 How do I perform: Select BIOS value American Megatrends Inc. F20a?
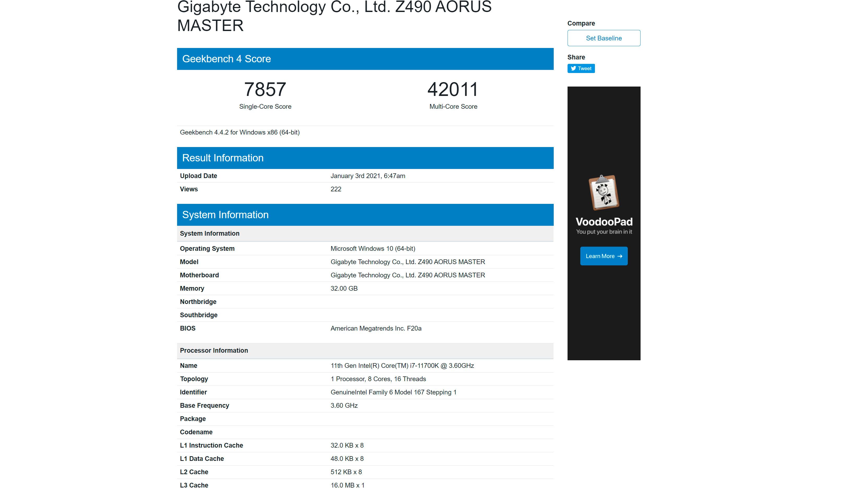point(376,328)
